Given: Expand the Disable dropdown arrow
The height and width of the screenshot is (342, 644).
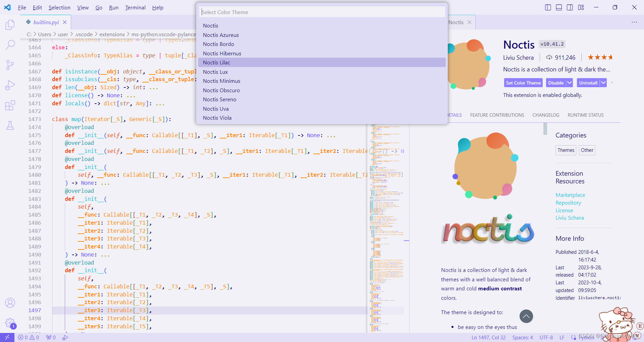Looking at the screenshot, I should pos(570,83).
